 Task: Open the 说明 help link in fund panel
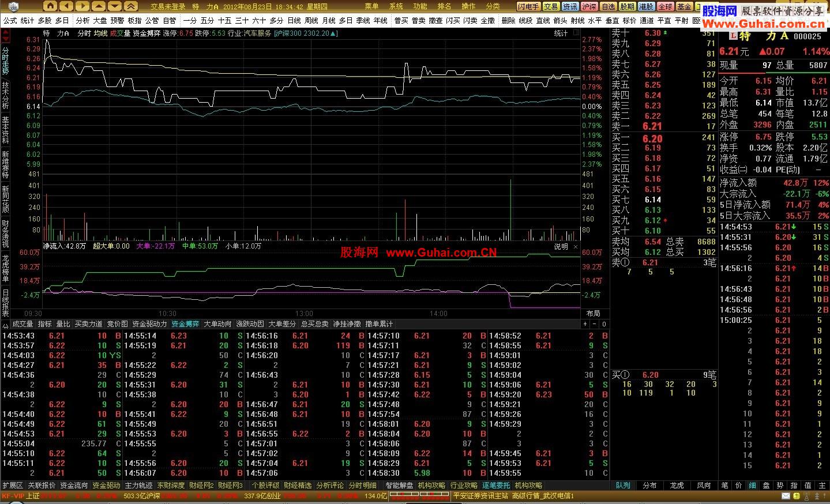click(x=561, y=246)
